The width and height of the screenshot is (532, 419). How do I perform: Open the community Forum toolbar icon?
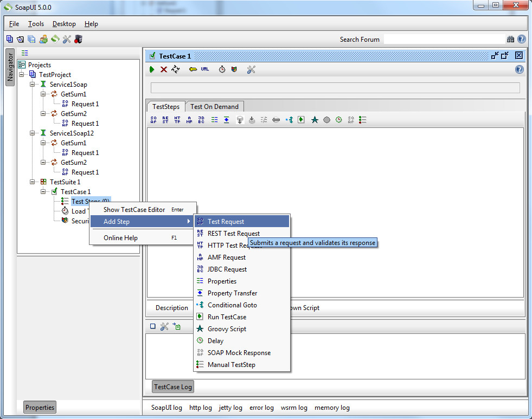[x=43, y=40]
